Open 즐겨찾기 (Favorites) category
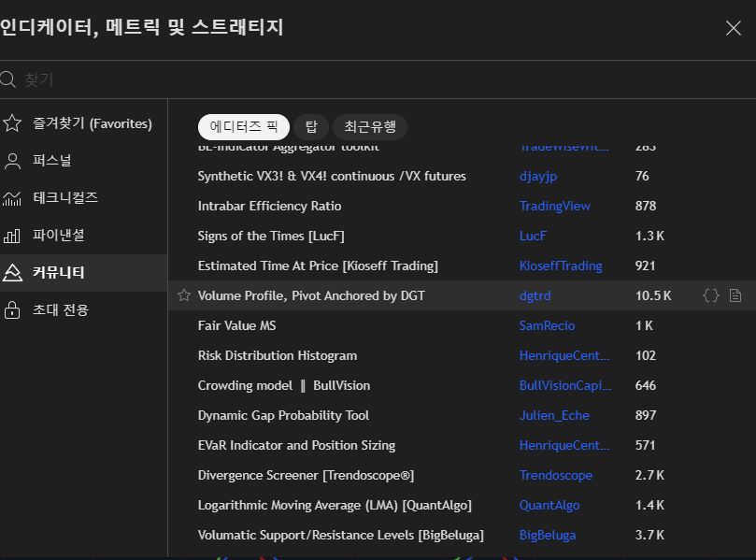 [84, 123]
